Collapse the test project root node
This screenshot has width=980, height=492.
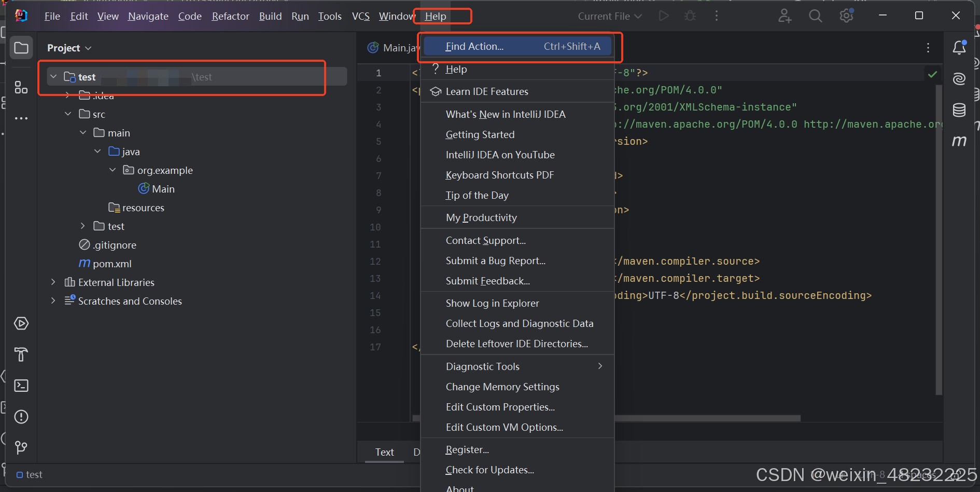(x=53, y=77)
